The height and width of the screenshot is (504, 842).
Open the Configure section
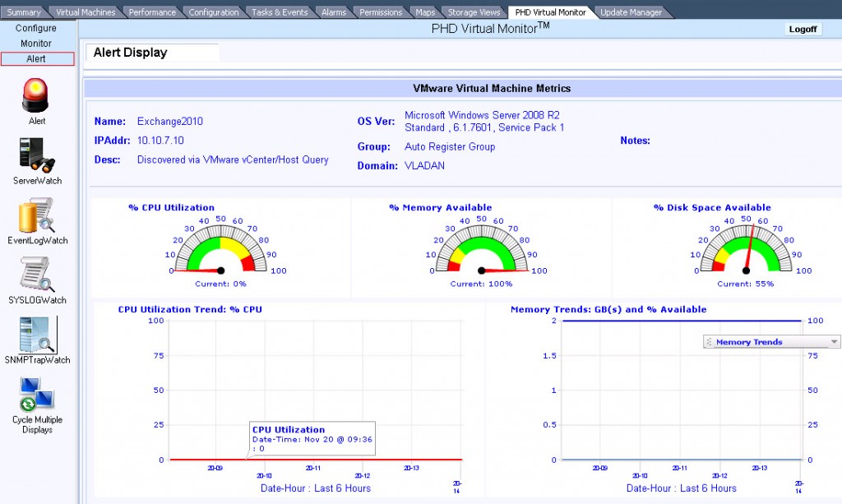pos(36,27)
